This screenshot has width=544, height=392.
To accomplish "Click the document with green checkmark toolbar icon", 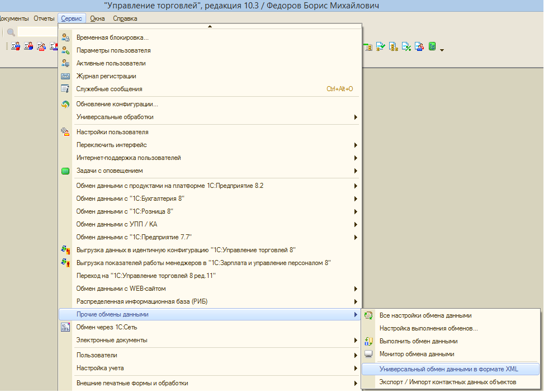I will (381, 46).
